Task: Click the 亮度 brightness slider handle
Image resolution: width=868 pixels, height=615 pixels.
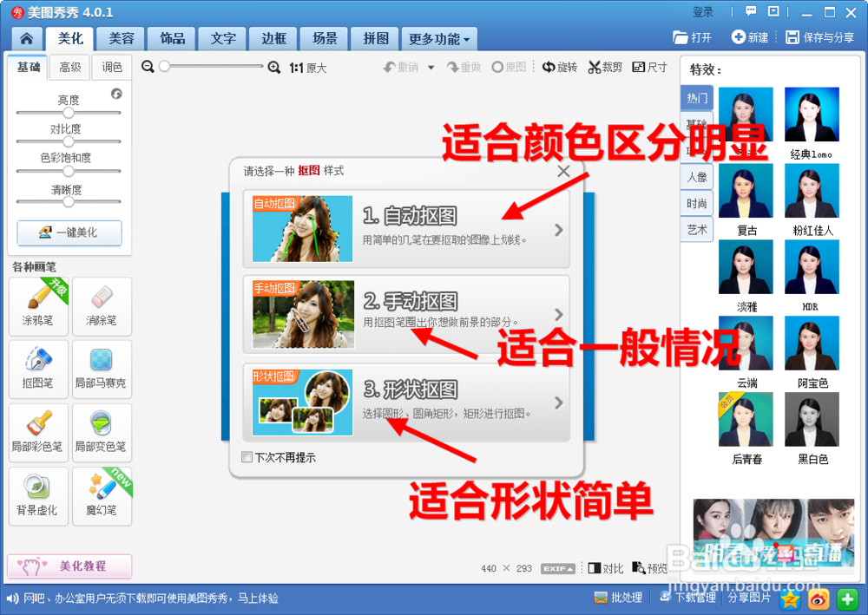Action: click(x=68, y=112)
